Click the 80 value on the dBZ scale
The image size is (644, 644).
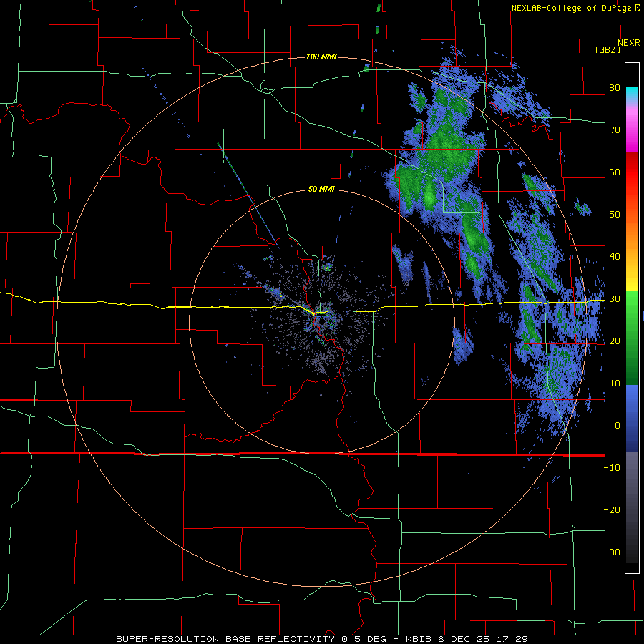pyautogui.click(x=615, y=88)
